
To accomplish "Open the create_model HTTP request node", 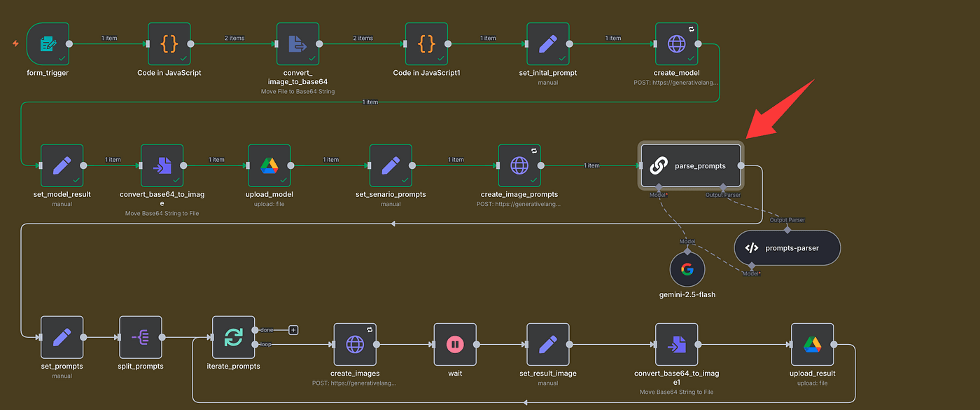I will pyautogui.click(x=676, y=44).
